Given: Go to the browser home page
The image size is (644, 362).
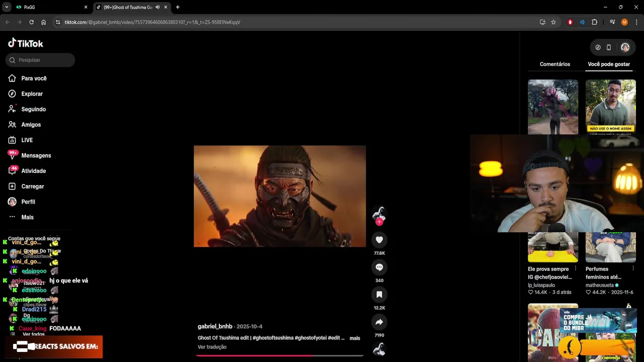Looking at the screenshot, I should coord(43,22).
